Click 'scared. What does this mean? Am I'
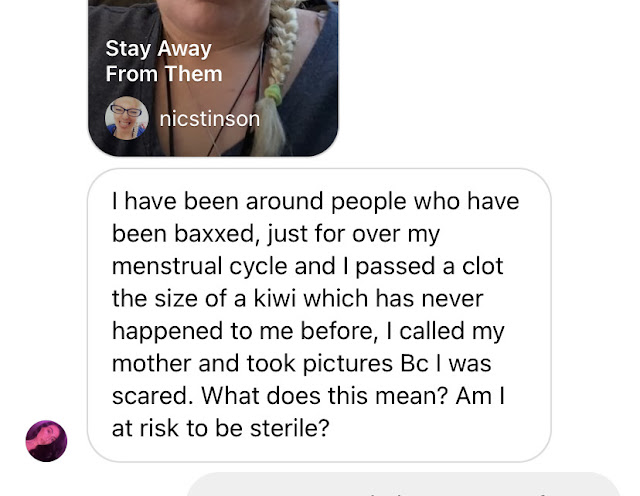This screenshot has width=640, height=496. click(x=308, y=396)
